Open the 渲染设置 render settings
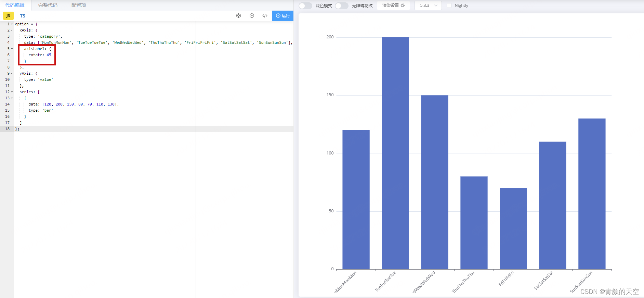 click(x=393, y=5)
